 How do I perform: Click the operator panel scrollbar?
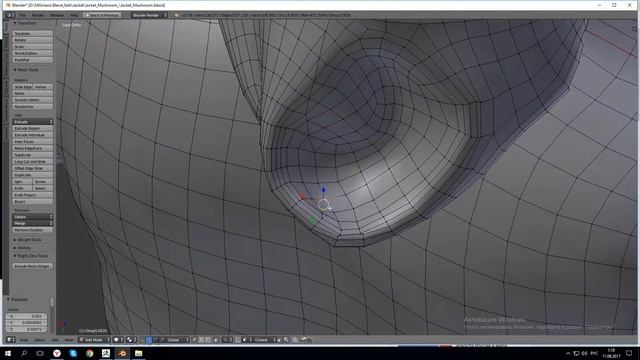[x=52, y=302]
